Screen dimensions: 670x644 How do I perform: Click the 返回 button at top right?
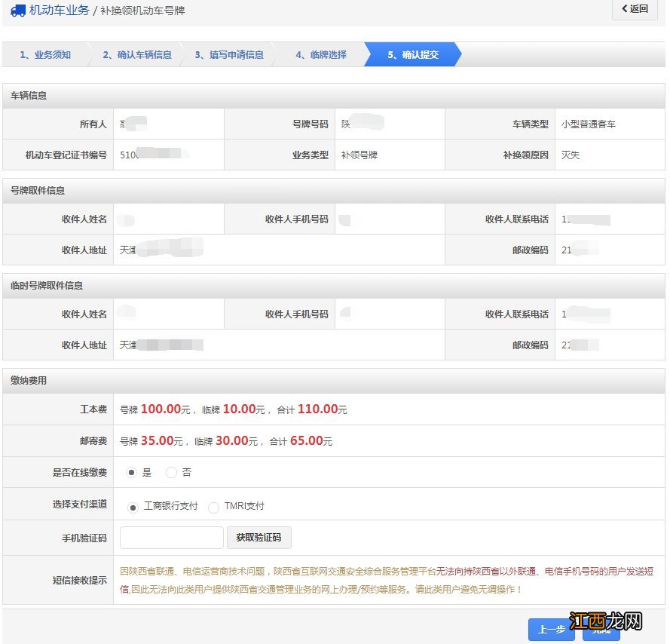point(634,11)
